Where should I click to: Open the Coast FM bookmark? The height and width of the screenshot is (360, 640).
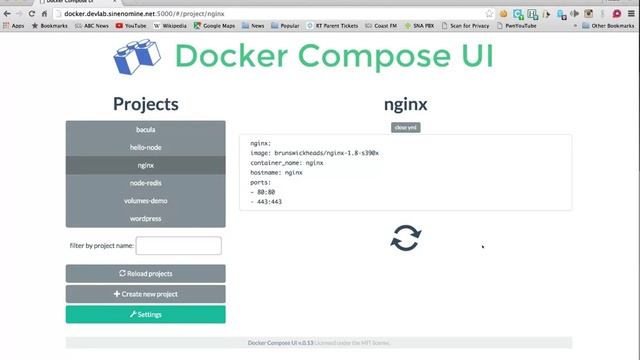(x=381, y=26)
